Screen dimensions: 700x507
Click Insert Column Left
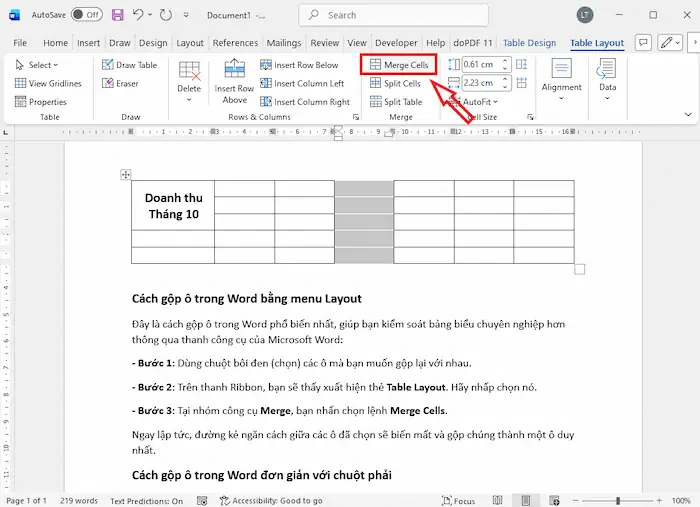pyautogui.click(x=302, y=83)
